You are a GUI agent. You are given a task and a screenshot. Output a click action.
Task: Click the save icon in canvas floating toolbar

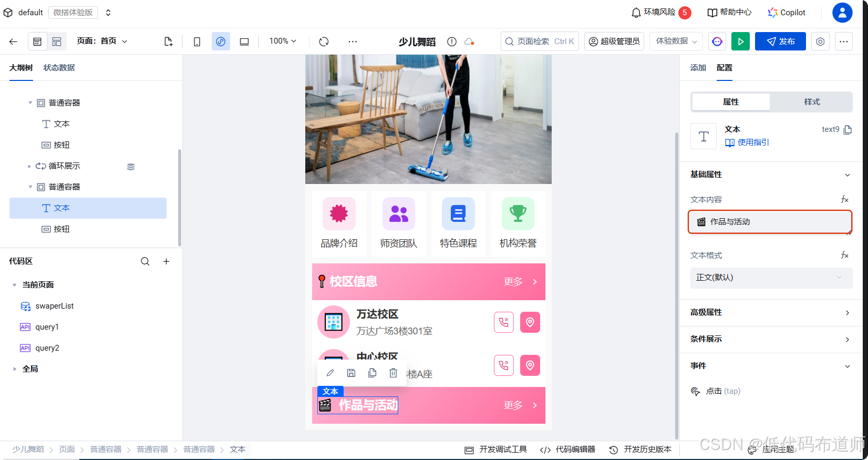352,373
